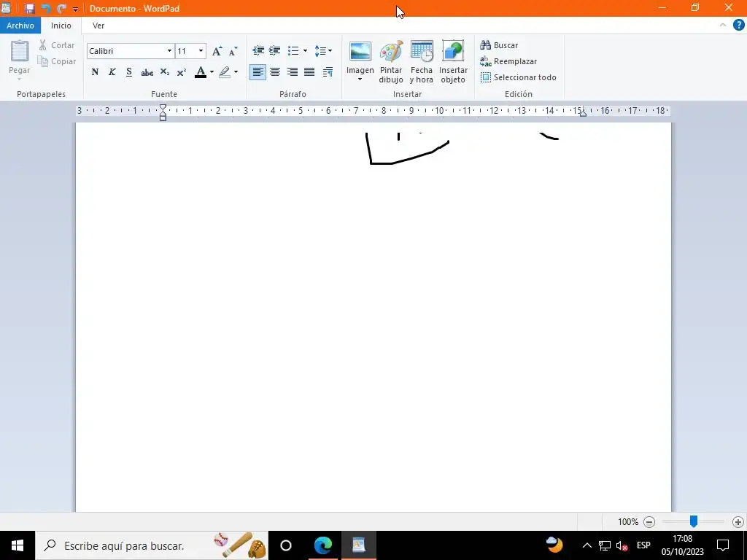Open the Windows Start menu
This screenshot has height=560, width=747.
pos(18,545)
